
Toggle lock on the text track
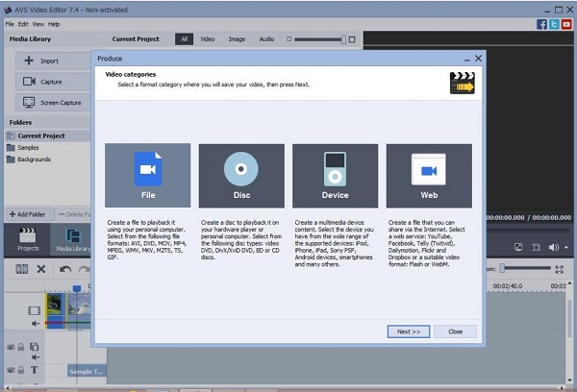[21, 370]
